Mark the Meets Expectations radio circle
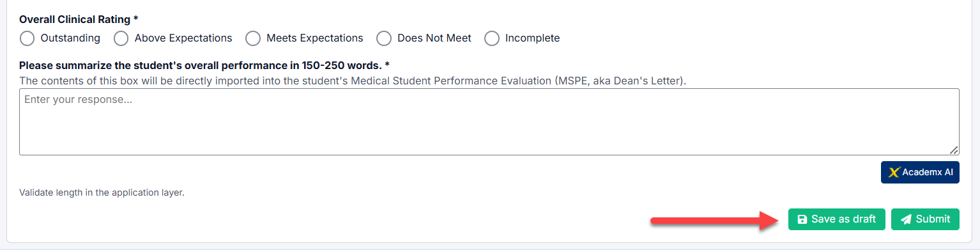The image size is (980, 250). coord(253,38)
